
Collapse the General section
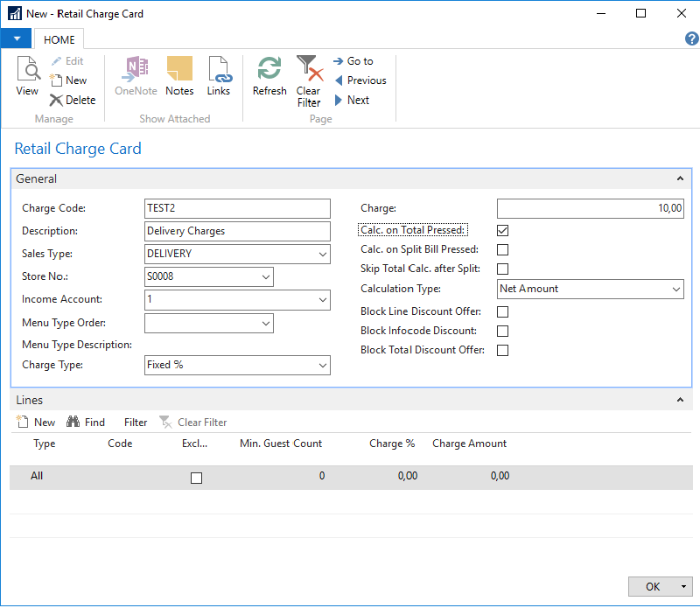680,178
